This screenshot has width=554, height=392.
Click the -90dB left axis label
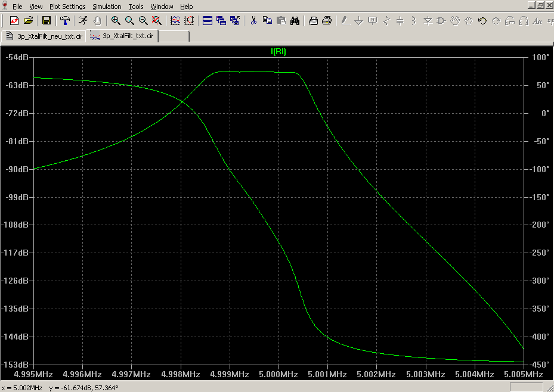coord(17,169)
